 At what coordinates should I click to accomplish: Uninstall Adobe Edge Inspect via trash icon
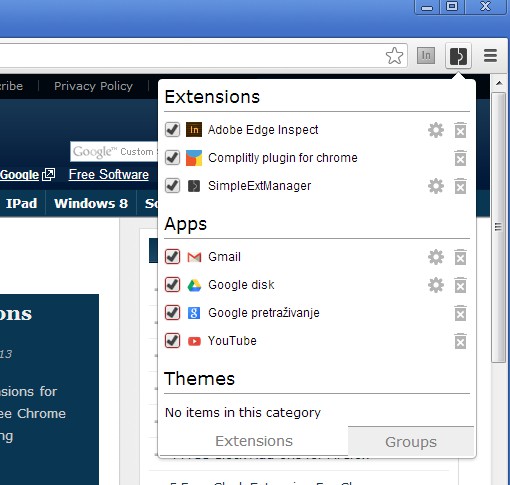click(460, 130)
